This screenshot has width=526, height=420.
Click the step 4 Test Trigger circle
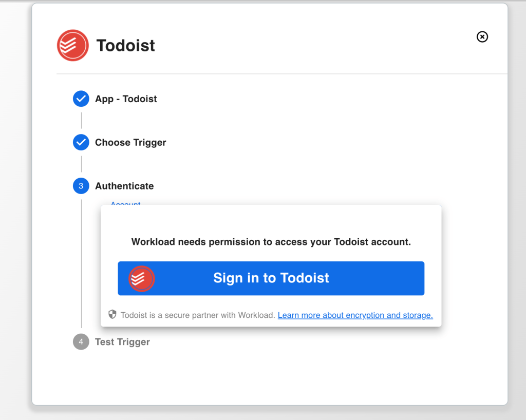pos(81,341)
